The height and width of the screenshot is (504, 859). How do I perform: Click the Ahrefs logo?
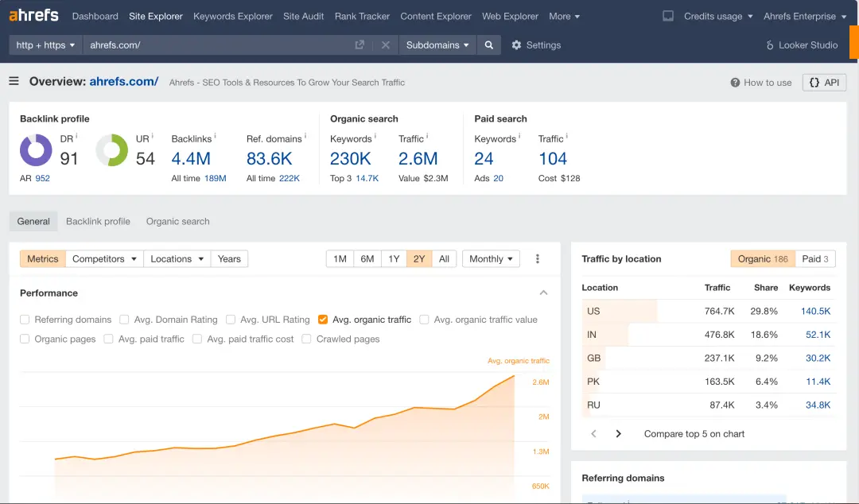34,15
